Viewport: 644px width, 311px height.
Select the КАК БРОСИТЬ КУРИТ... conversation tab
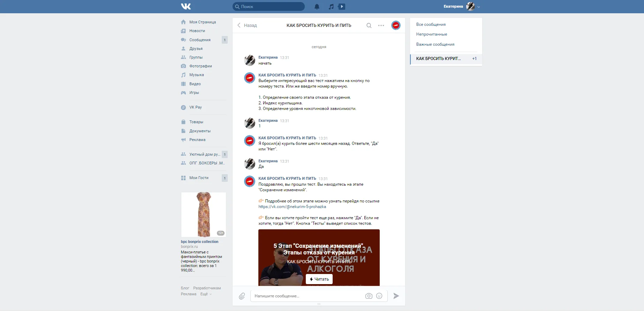446,59
